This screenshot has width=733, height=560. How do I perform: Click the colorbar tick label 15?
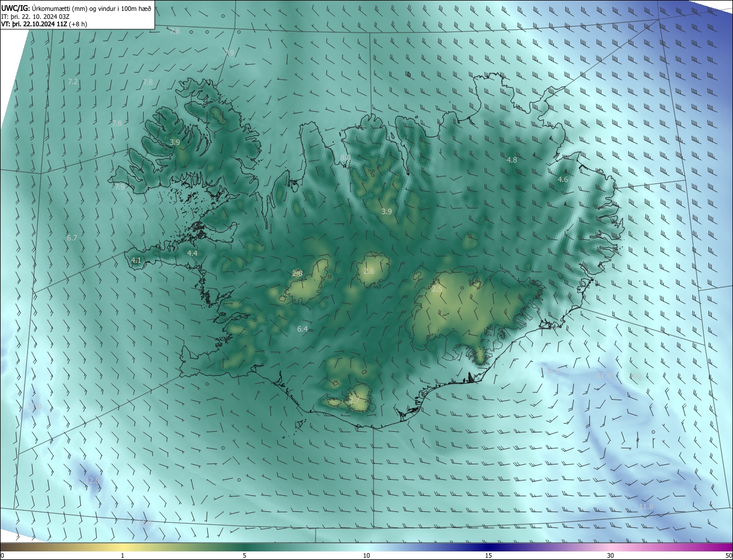click(488, 556)
